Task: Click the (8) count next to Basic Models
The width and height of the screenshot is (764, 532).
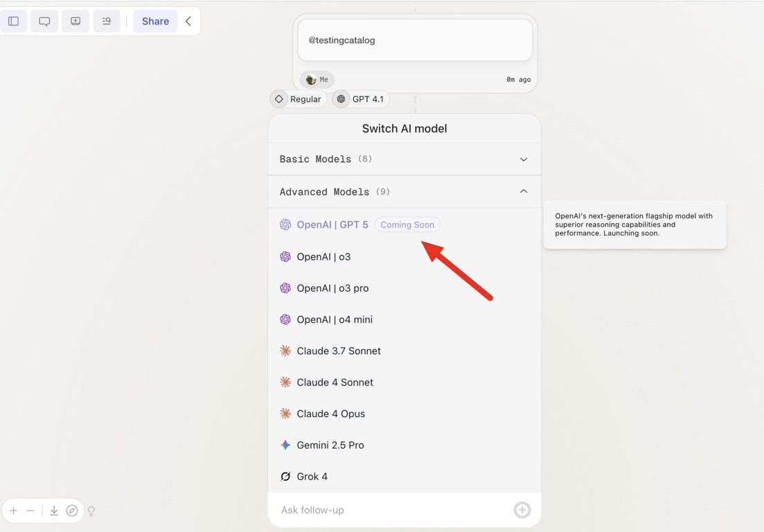Action: coord(365,159)
